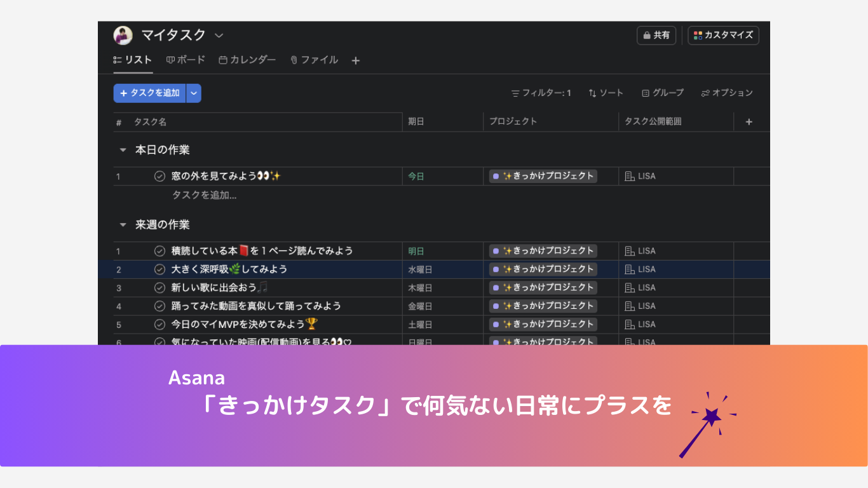Open task 今日のマイMVPを決めてみよう
This screenshot has height=488, width=868.
(244, 324)
